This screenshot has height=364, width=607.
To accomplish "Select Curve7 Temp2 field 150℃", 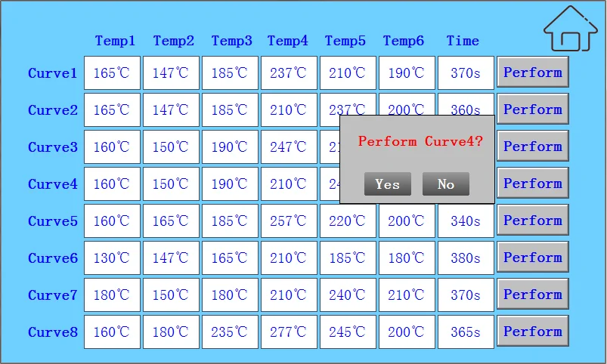I will click(x=171, y=295).
